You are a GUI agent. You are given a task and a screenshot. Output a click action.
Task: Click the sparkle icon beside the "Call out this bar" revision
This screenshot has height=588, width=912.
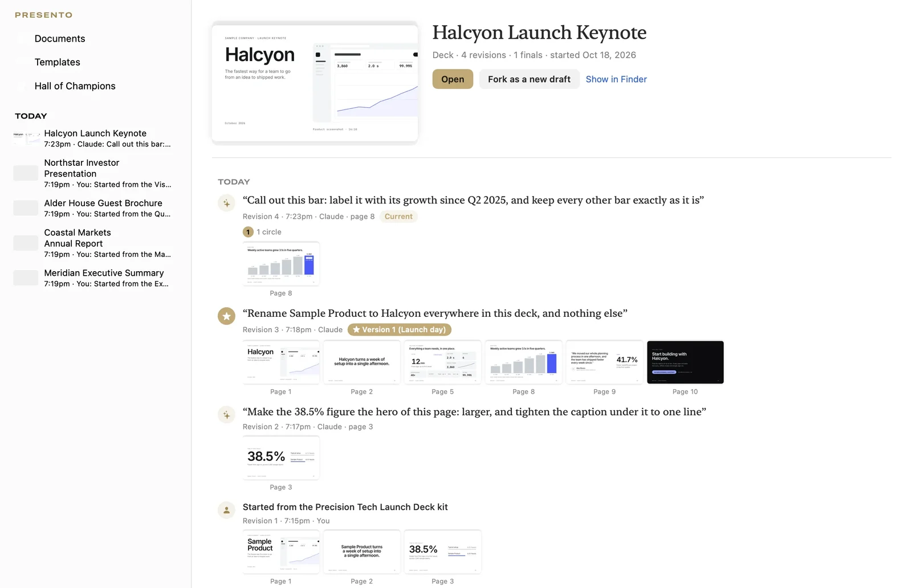tap(226, 203)
